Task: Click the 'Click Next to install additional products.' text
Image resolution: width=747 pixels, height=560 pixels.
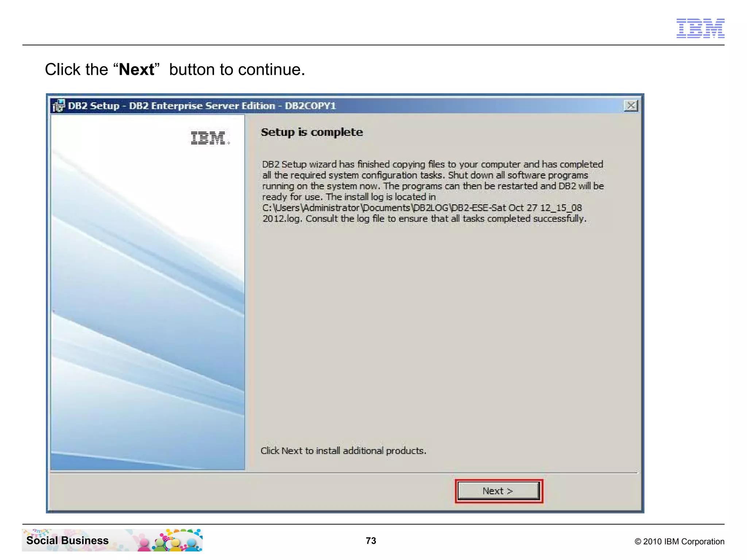Action: [x=343, y=451]
